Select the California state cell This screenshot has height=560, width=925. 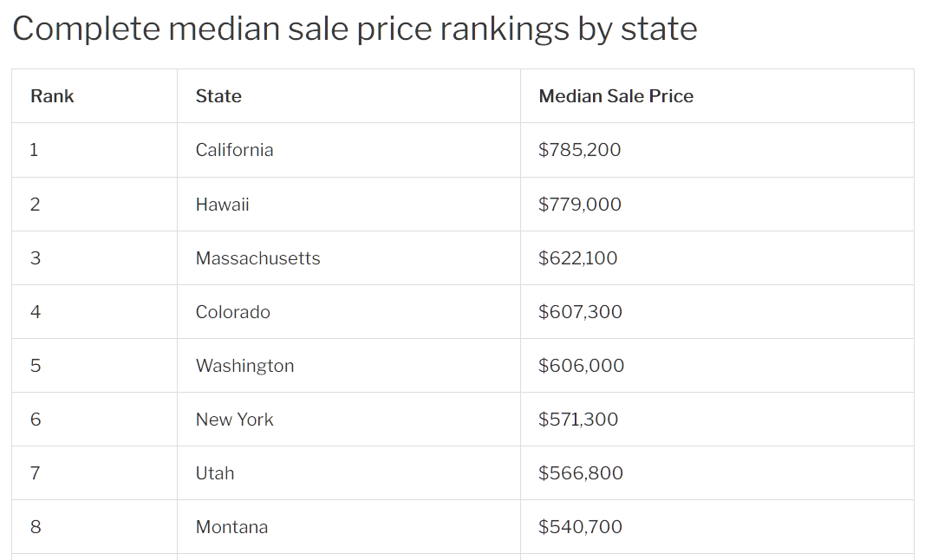[x=234, y=150]
